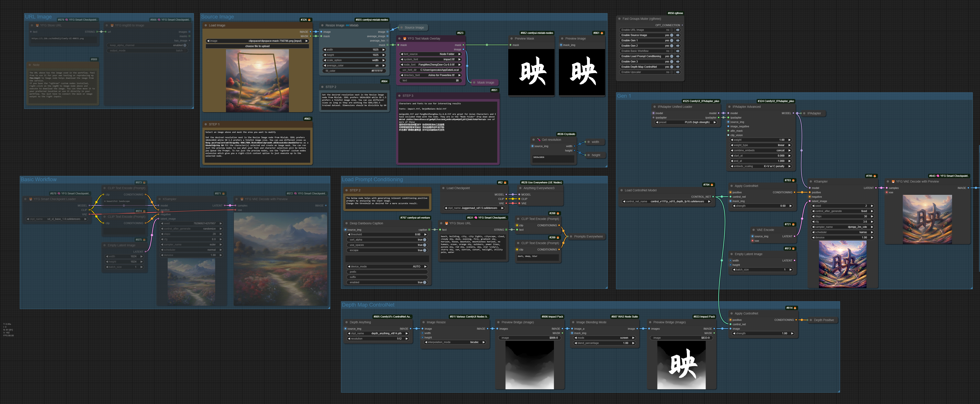Screen dimensions: 980x404
Task: Click the IMAGE output port of Load Image
Action: [310, 32]
